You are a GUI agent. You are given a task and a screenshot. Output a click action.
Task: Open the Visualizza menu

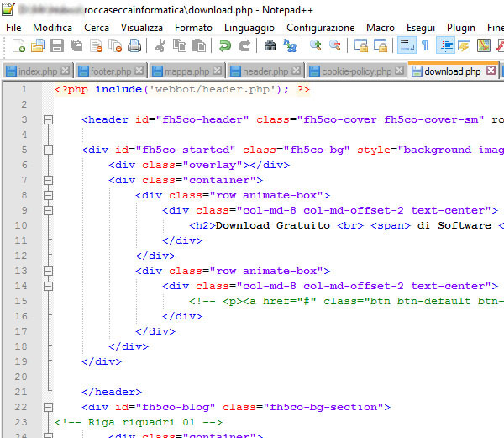point(142,28)
